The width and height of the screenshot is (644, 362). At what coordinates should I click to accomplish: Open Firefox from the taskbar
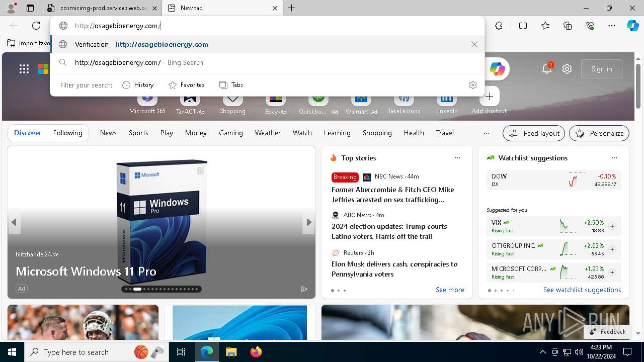coord(256,352)
